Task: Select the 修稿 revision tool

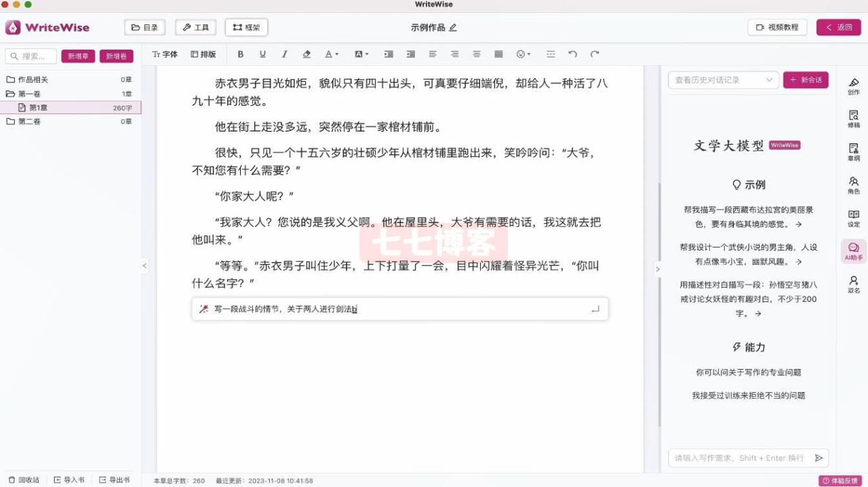Action: 854,117
